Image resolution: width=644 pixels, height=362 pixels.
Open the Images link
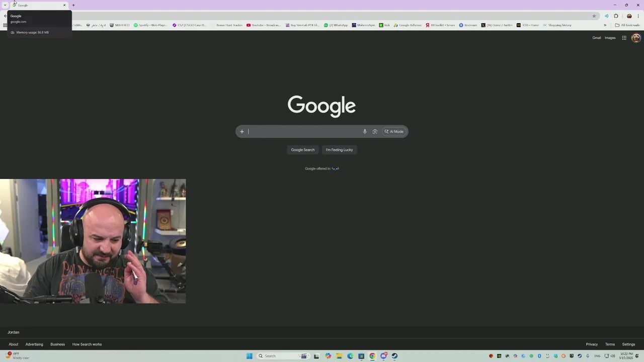click(610, 38)
